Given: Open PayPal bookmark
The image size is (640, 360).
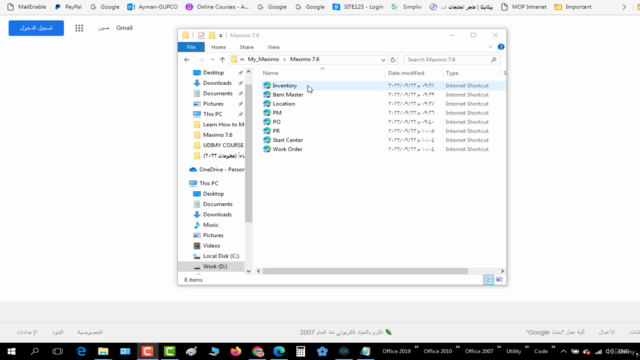Looking at the screenshot, I should [68, 7].
